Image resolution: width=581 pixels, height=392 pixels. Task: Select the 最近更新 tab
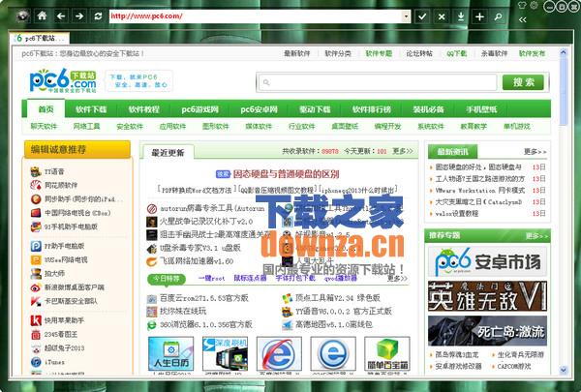point(168,152)
